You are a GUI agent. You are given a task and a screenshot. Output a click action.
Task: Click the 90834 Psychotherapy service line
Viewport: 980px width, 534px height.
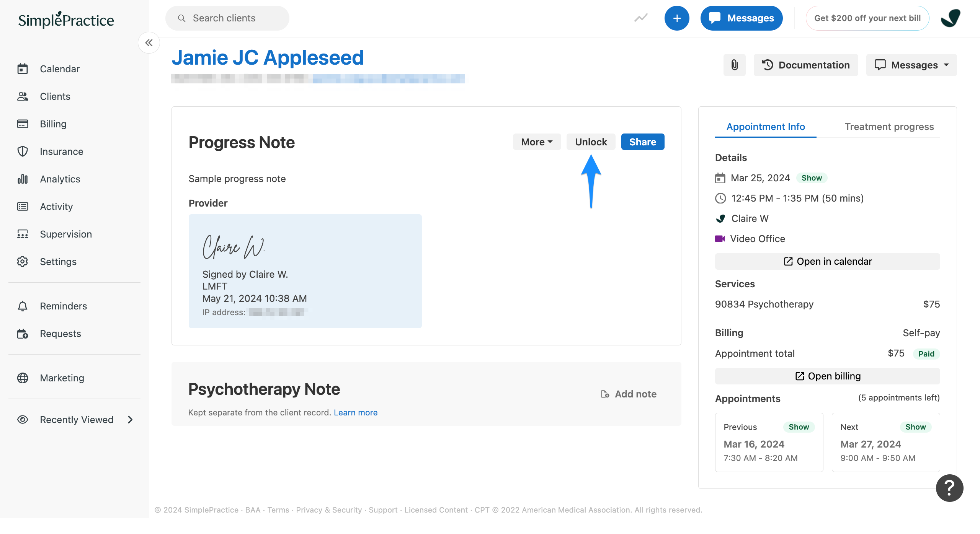coord(827,304)
